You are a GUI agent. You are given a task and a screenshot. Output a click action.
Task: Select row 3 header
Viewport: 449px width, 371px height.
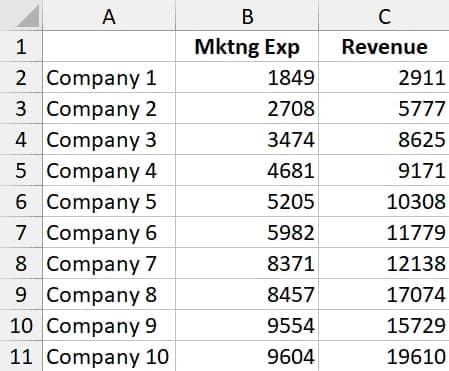(x=21, y=108)
